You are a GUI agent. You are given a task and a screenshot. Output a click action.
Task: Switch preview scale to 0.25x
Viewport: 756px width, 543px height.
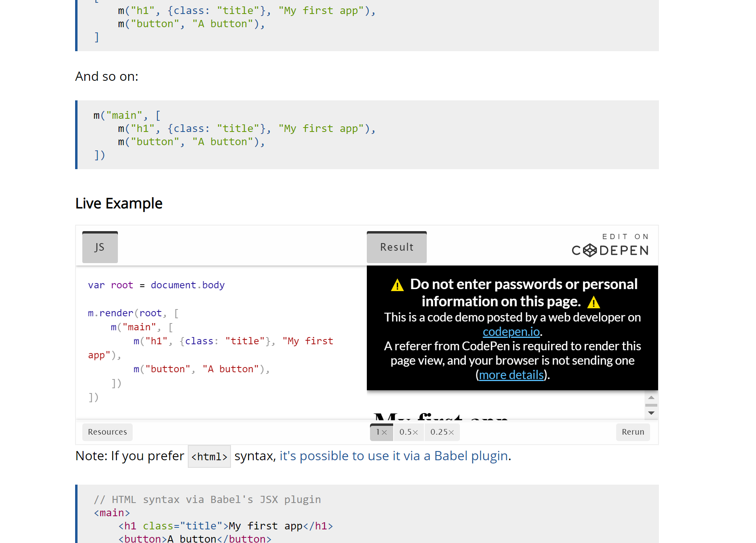pos(442,432)
